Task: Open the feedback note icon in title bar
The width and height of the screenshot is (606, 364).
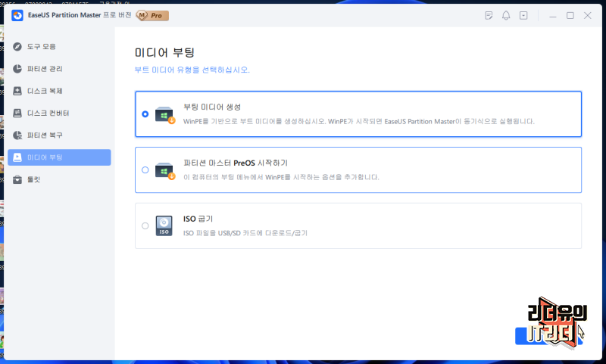Action: click(489, 15)
